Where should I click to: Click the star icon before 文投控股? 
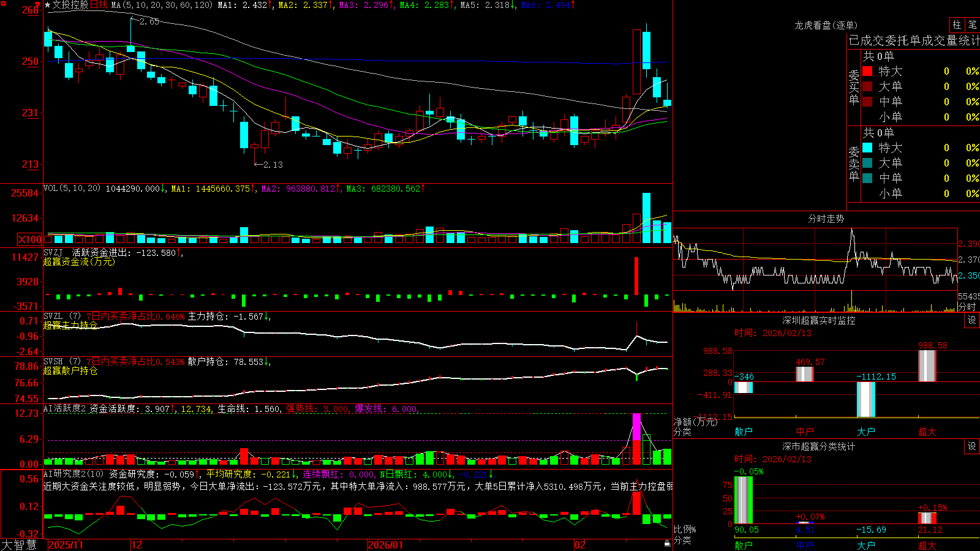coord(48,5)
